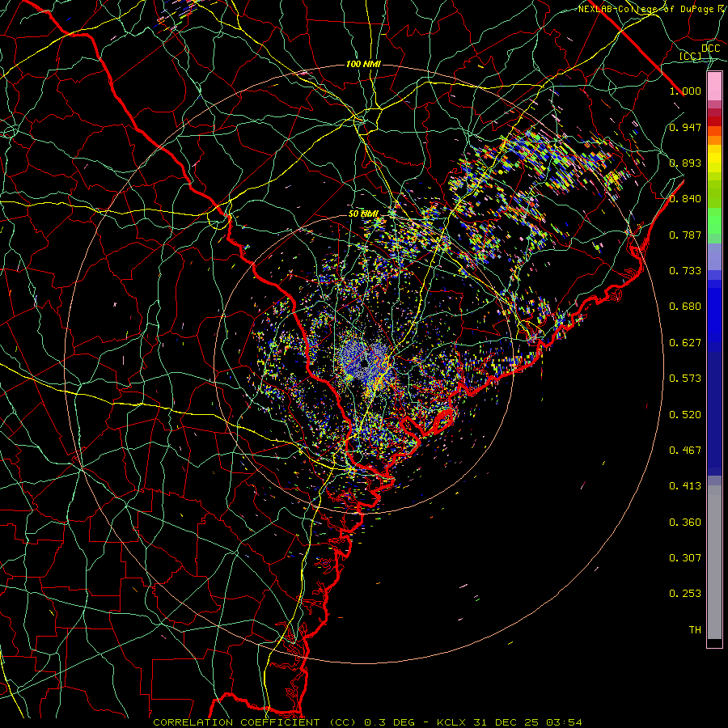Select the 0.947 legend value
728x728 pixels.
pos(685,127)
